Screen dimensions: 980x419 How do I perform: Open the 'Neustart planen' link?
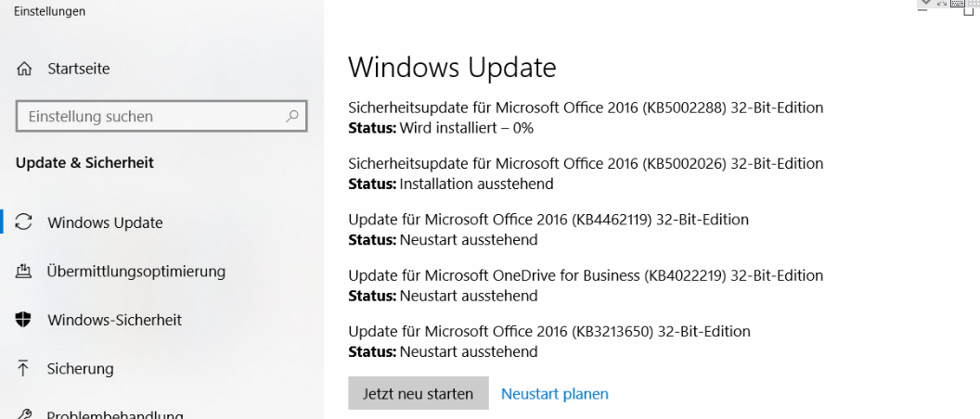[x=555, y=394]
